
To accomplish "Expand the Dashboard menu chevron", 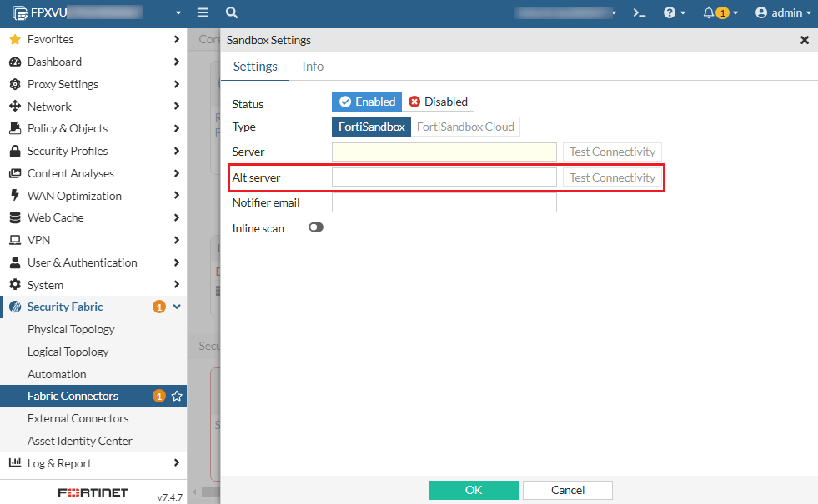I will (176, 62).
